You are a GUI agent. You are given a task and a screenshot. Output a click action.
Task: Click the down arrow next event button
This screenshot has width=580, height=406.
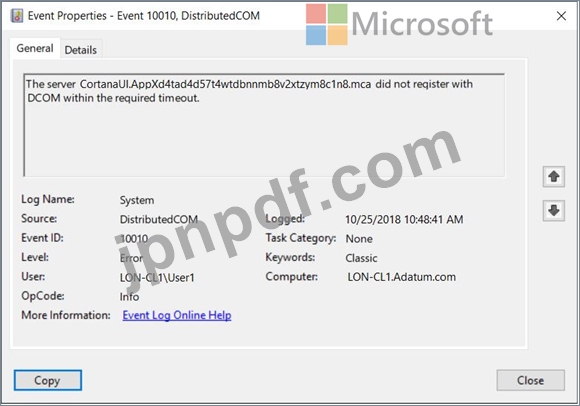coord(553,210)
